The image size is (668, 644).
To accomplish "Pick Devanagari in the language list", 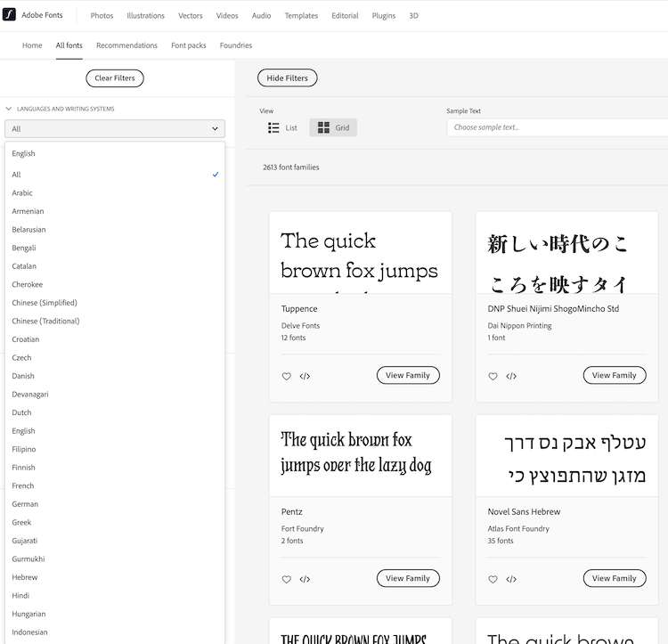I will click(115, 395).
